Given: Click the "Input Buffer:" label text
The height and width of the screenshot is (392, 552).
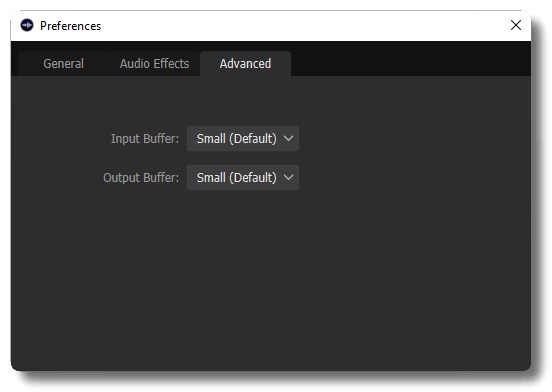Looking at the screenshot, I should 145,139.
